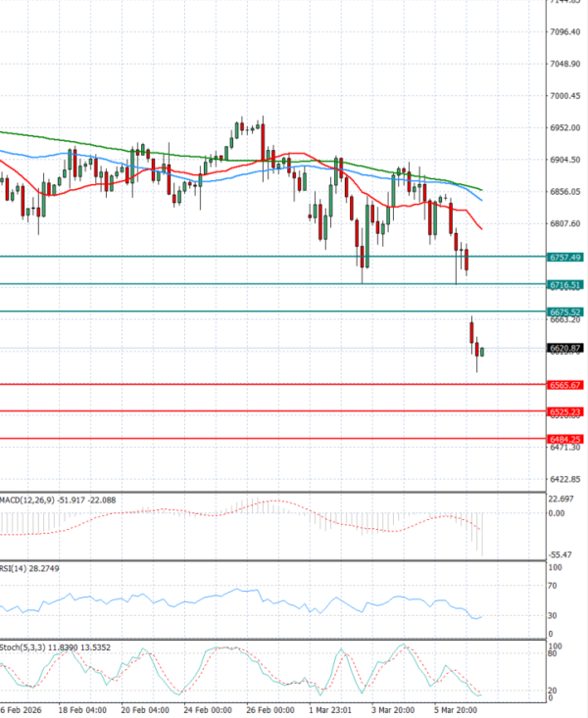Click the 24 Feb 00:00 date marker
The image size is (588, 718).
(210, 708)
